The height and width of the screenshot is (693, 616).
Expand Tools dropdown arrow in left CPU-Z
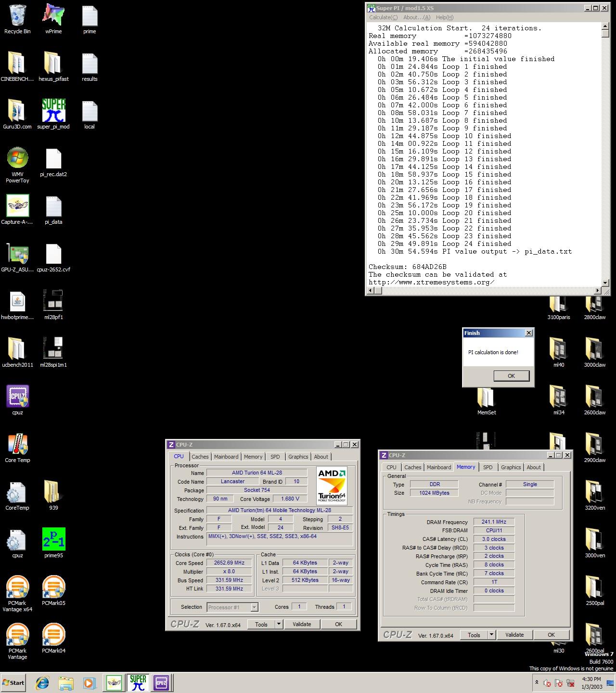[x=278, y=624]
